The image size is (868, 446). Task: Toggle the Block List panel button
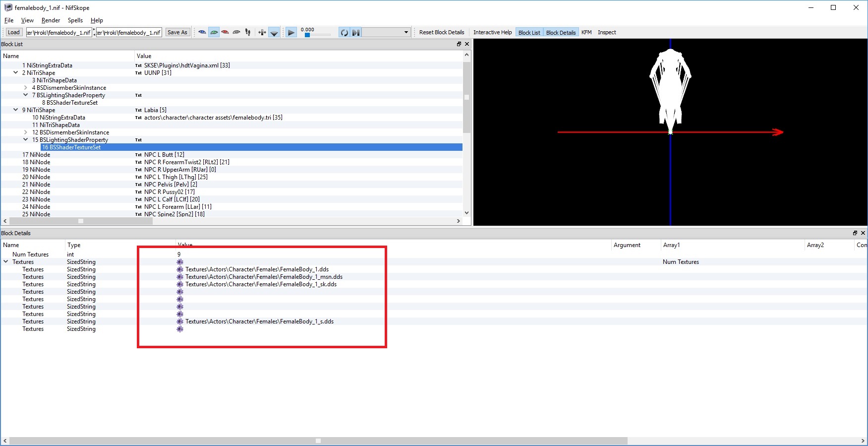529,32
